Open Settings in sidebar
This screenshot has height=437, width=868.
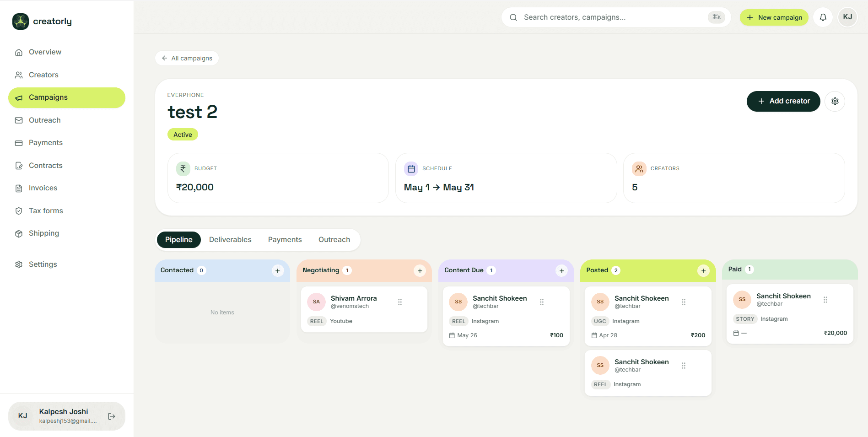click(67, 264)
